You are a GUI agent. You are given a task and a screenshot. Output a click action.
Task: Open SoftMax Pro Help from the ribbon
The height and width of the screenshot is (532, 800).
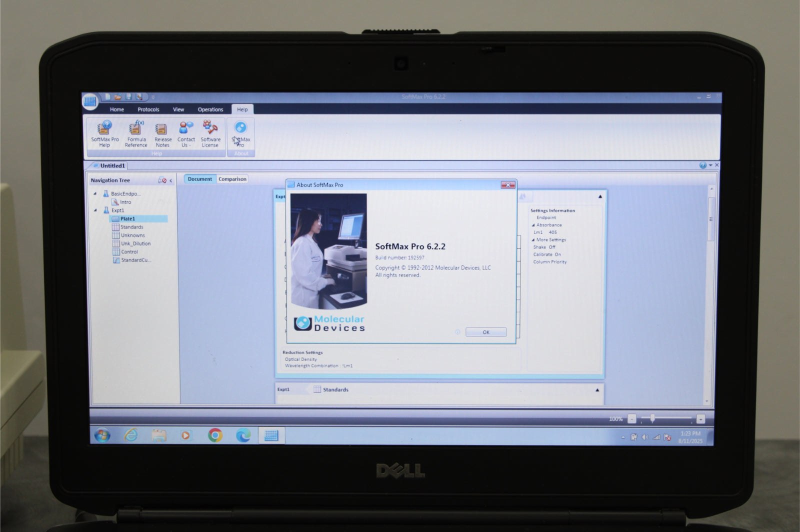pos(104,134)
